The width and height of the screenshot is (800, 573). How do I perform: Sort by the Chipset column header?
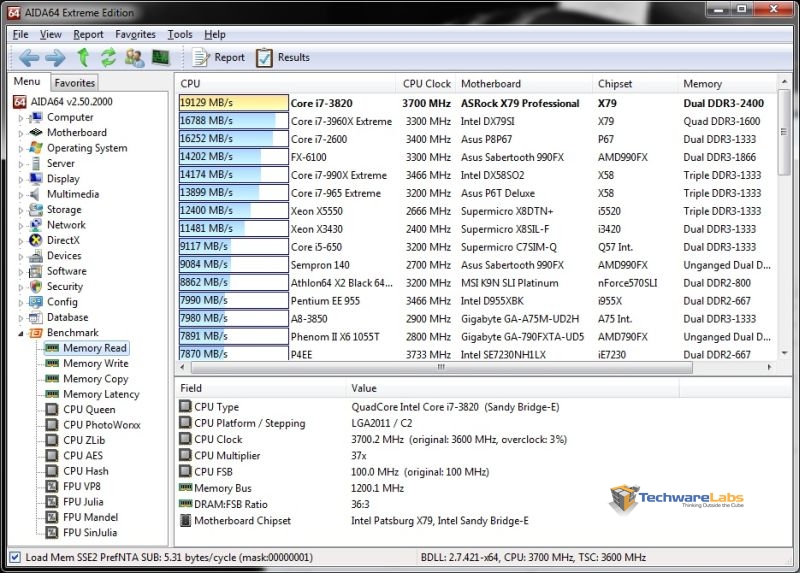click(635, 84)
